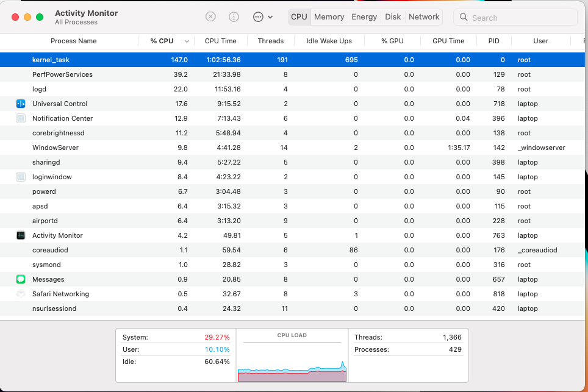Click WindowServer GPU Time 1:35.17

pyautogui.click(x=459, y=148)
